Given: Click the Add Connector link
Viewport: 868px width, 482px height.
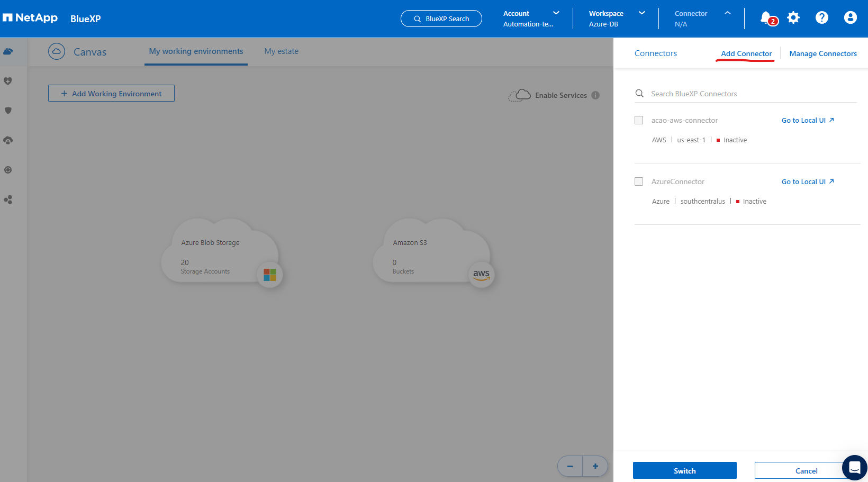Looking at the screenshot, I should click(x=746, y=53).
